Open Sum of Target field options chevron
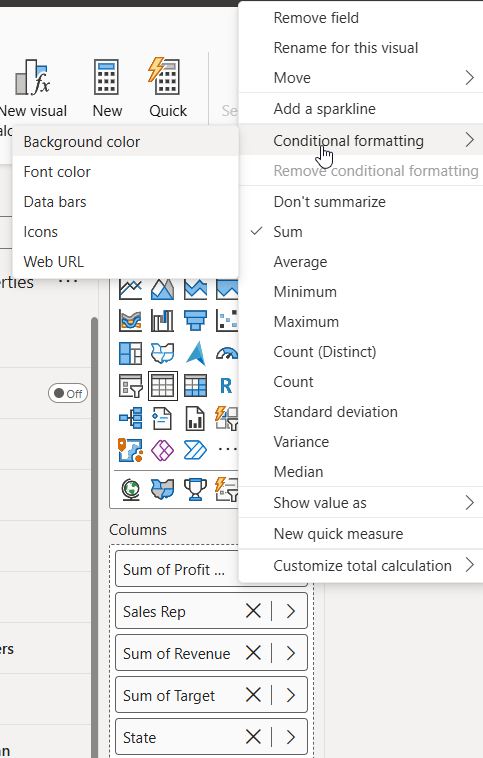Image resolution: width=483 pixels, height=758 pixels. [x=291, y=696]
